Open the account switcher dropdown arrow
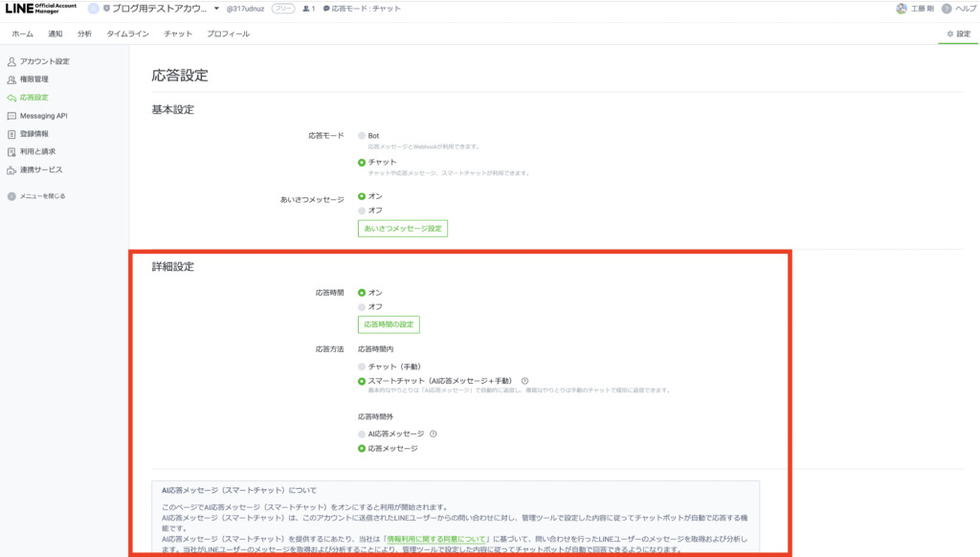 (217, 9)
